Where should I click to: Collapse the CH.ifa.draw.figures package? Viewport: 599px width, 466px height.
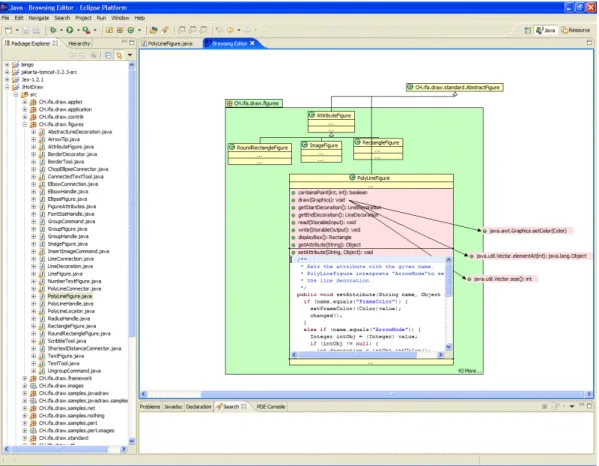25,125
